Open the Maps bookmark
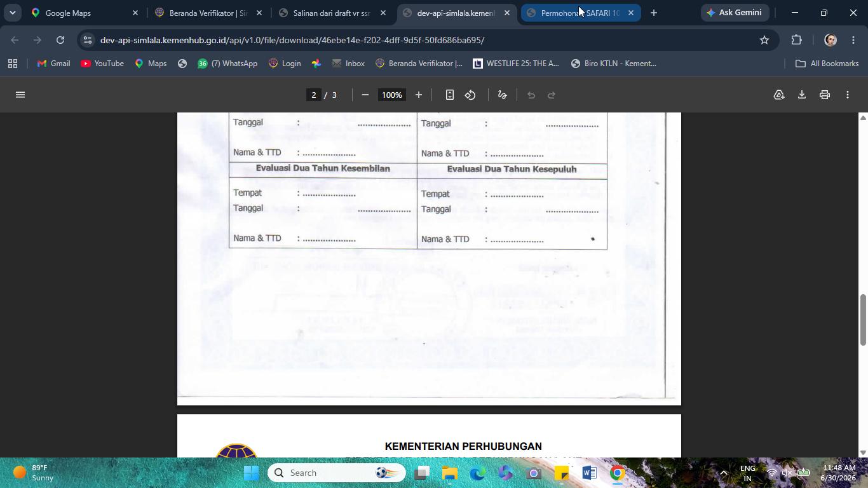868x488 pixels. point(151,64)
